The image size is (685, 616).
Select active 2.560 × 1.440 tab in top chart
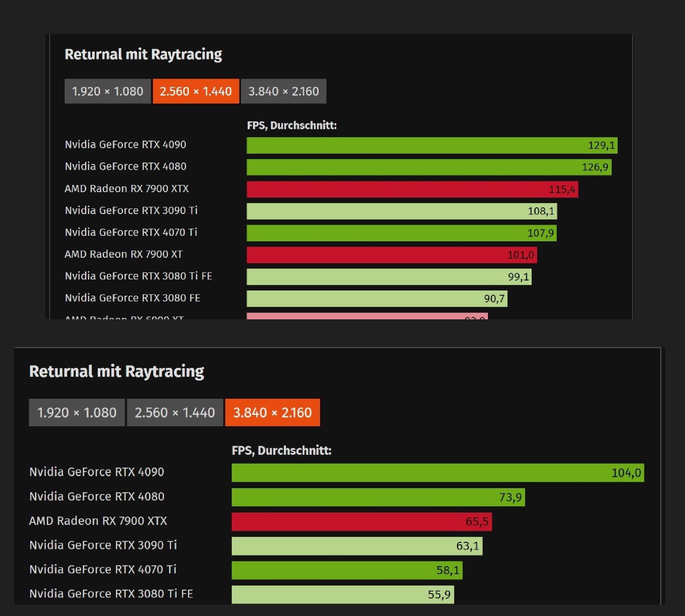point(196,91)
